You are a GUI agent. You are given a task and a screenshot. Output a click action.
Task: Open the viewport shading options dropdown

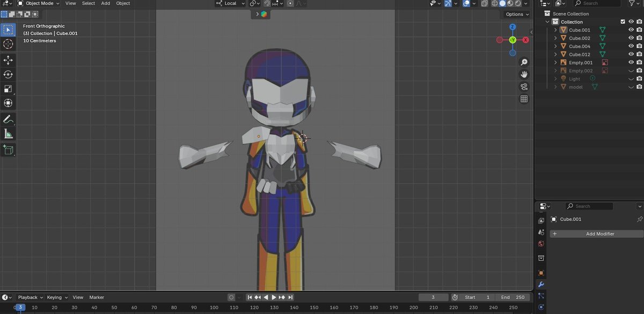pyautogui.click(x=526, y=3)
